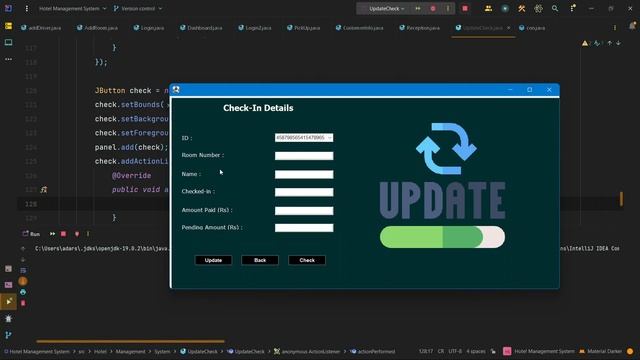Click the Material Darker theme status entry
The height and width of the screenshot is (360, 640).
click(600, 351)
